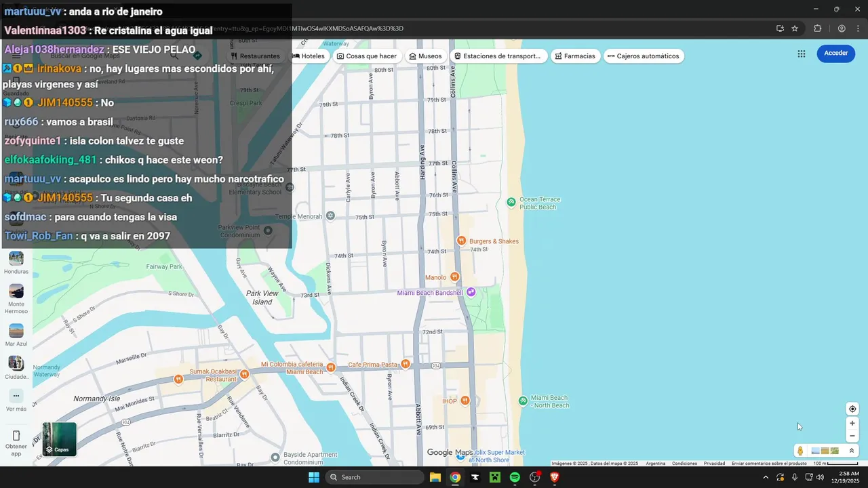The width and height of the screenshot is (868, 488).
Task: Zoom out with the minus button
Action: [x=852, y=436]
